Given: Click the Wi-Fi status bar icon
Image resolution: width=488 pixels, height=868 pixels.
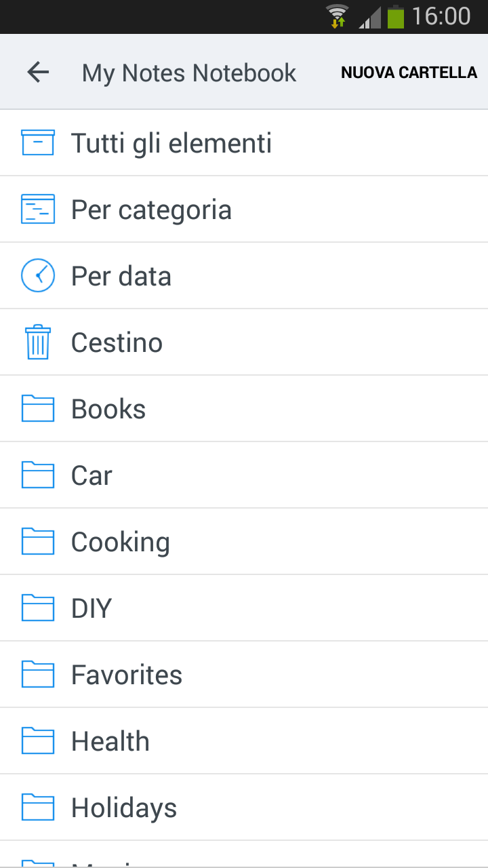Looking at the screenshot, I should coord(337,16).
